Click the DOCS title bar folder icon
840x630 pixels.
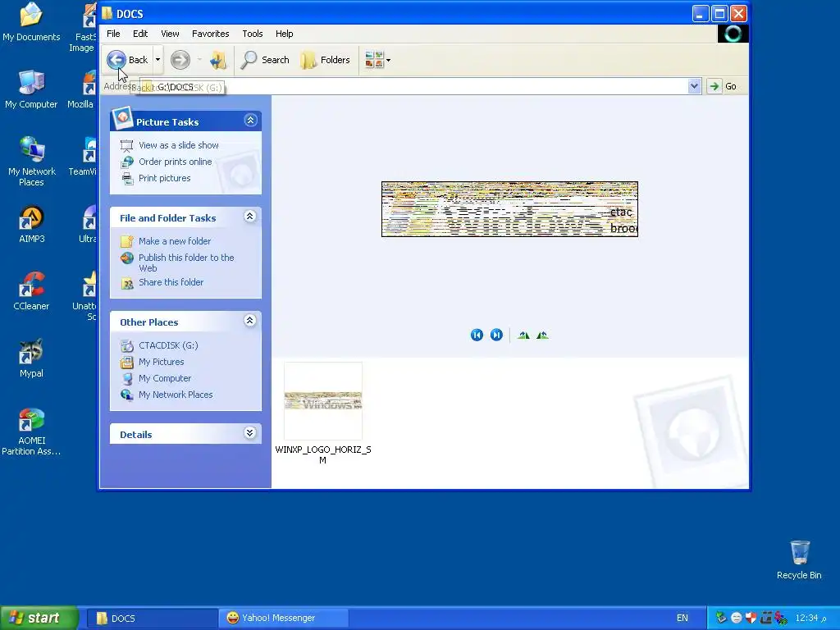[x=107, y=13]
